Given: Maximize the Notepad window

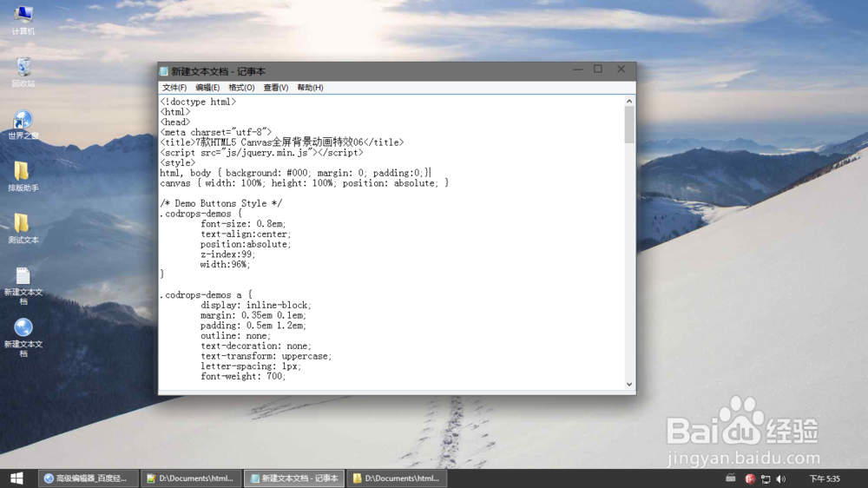Looking at the screenshot, I should (x=598, y=69).
